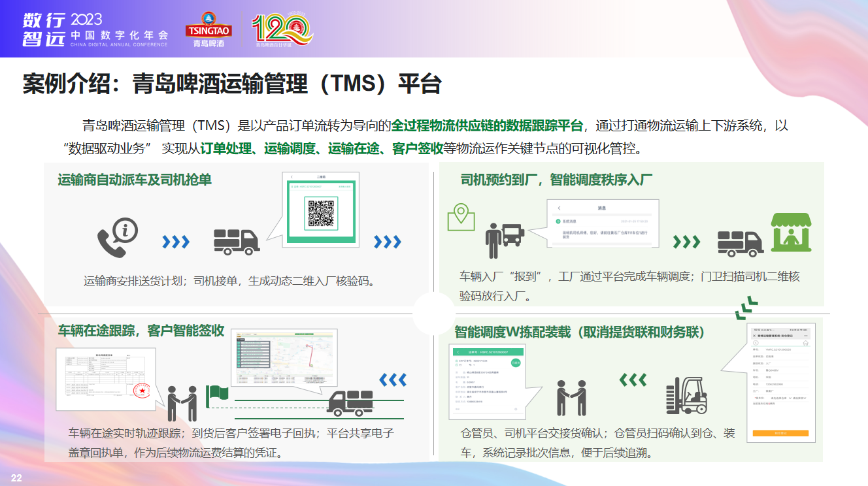
Task: Click the handshake icon next to the green flag
Action: point(182,403)
